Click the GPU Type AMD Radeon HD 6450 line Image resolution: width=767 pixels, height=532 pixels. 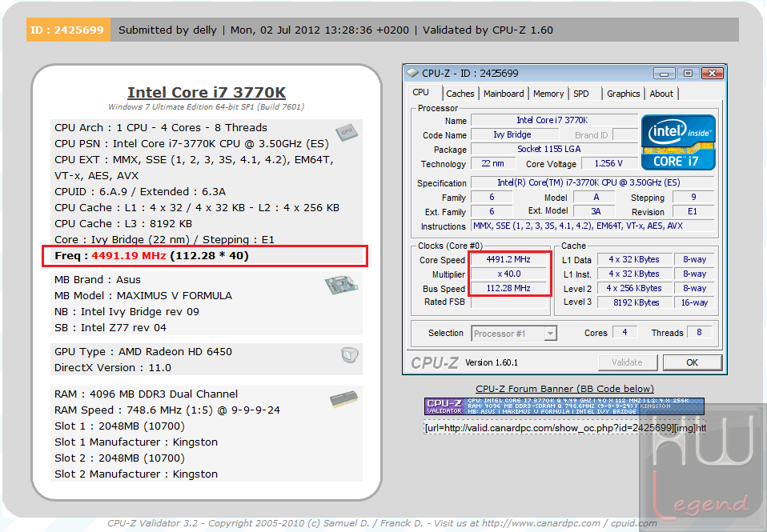(143, 351)
